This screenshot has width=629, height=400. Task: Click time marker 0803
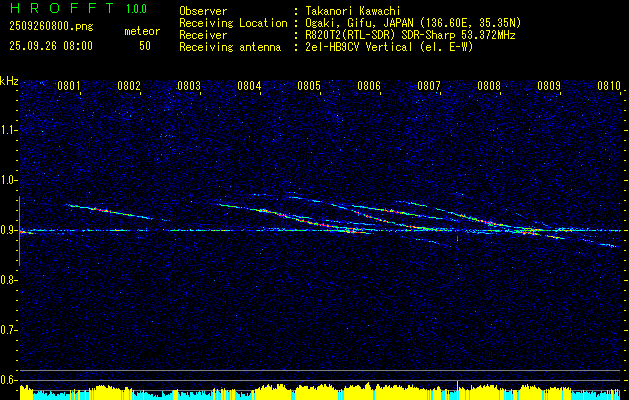(189, 86)
